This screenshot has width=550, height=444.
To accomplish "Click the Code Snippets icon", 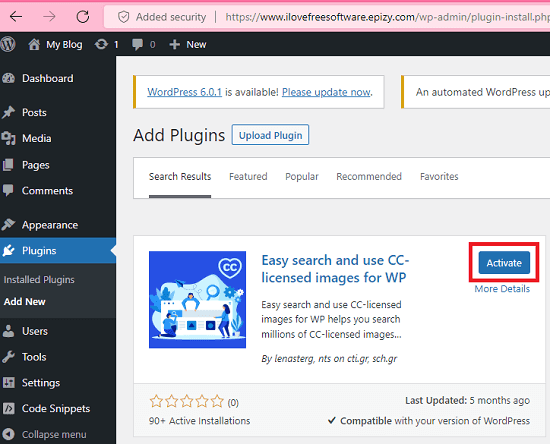I will (9, 408).
